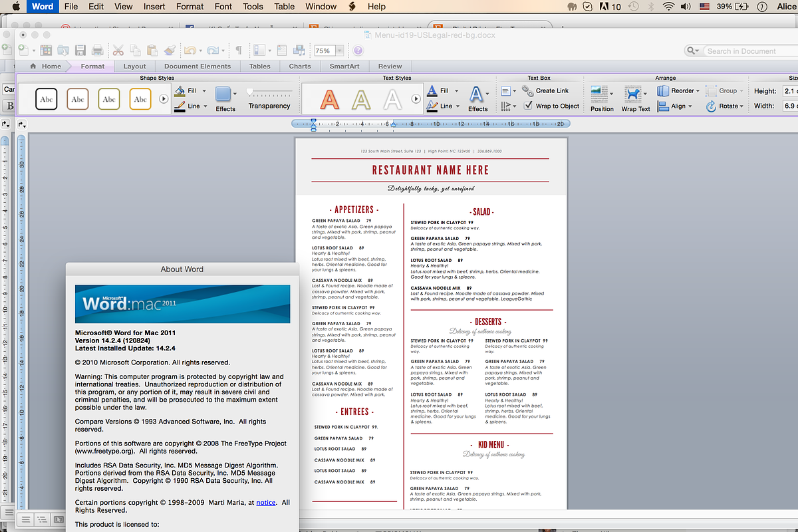
Task: Open the Undo history dropdown arrow
Action: coord(199,51)
